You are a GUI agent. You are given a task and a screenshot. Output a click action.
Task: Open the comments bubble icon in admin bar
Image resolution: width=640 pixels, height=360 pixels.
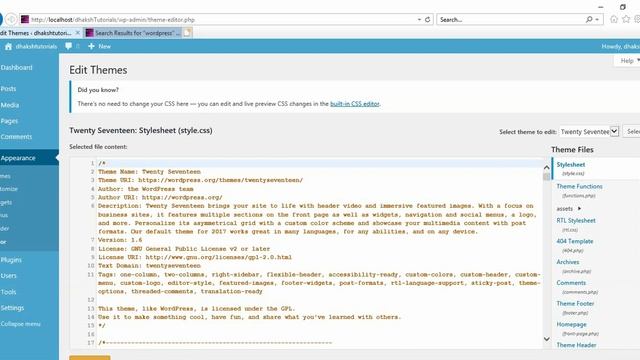coord(69,46)
